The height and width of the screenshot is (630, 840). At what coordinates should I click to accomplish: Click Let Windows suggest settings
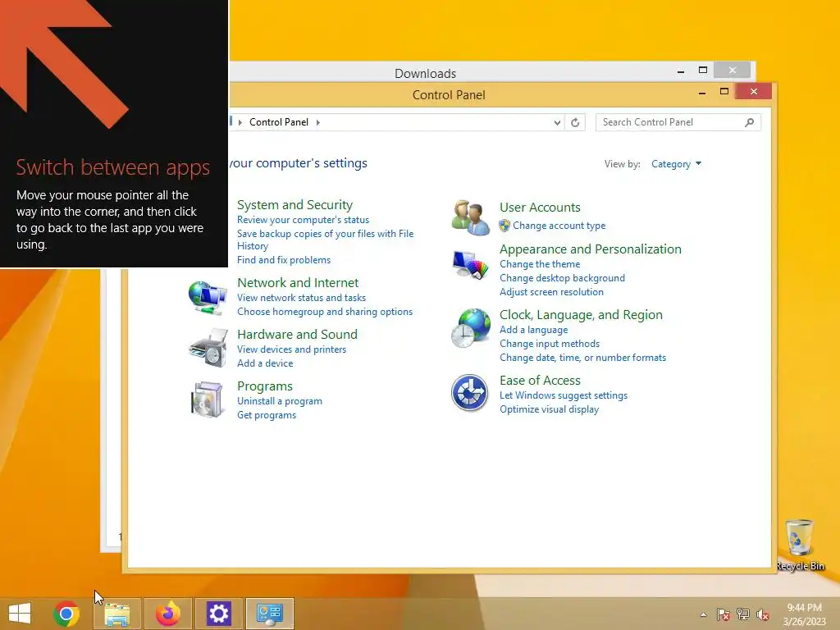point(564,395)
